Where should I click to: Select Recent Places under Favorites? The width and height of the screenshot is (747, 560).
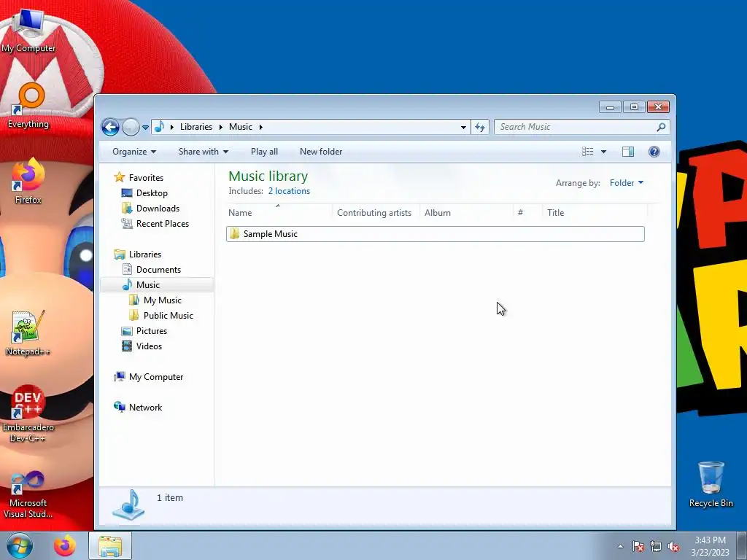click(x=155, y=223)
